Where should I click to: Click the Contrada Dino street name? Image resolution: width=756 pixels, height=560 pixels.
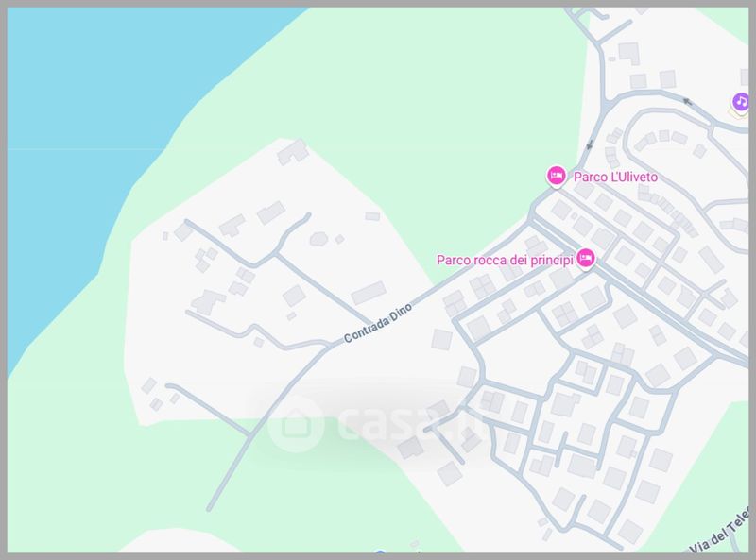pyautogui.click(x=377, y=323)
